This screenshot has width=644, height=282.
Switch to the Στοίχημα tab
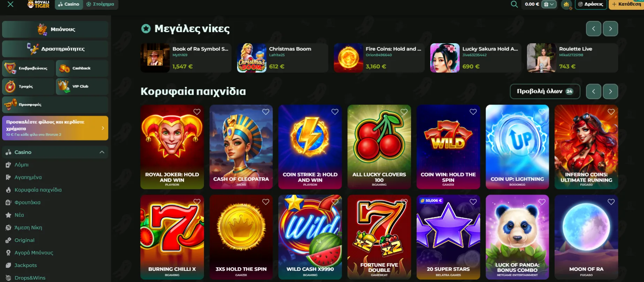[x=100, y=4]
